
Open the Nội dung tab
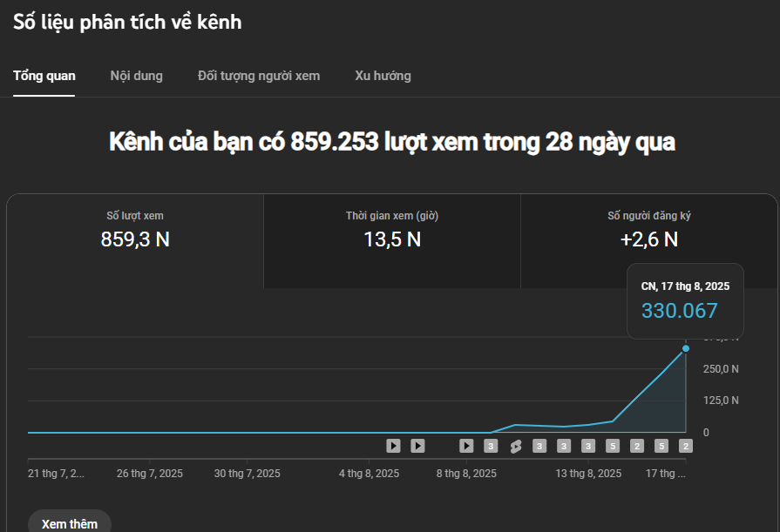pos(136,76)
